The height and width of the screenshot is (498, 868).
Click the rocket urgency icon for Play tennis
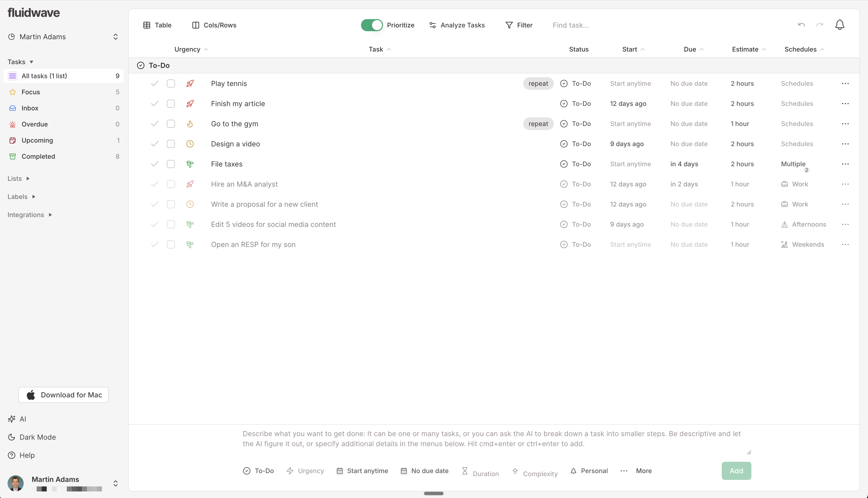pyautogui.click(x=190, y=84)
